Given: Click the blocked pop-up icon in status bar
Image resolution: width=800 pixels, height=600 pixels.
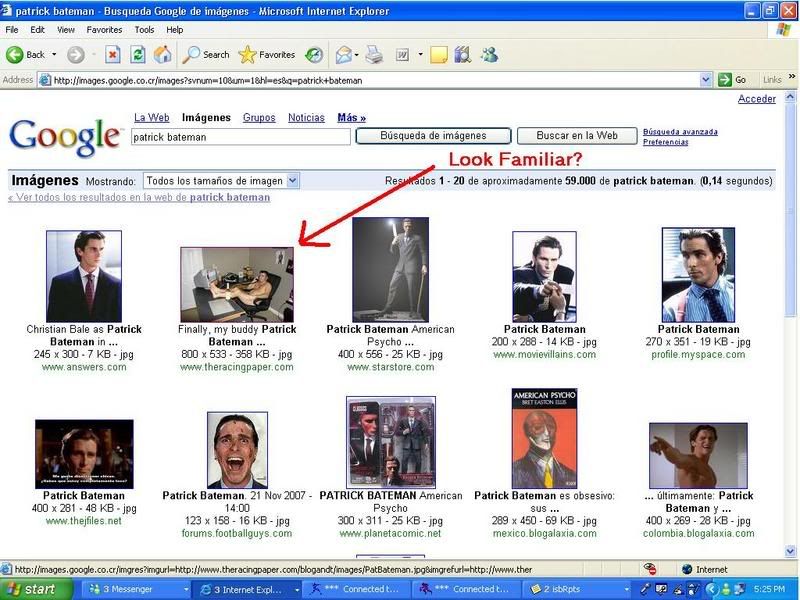Looking at the screenshot, I should point(649,569).
